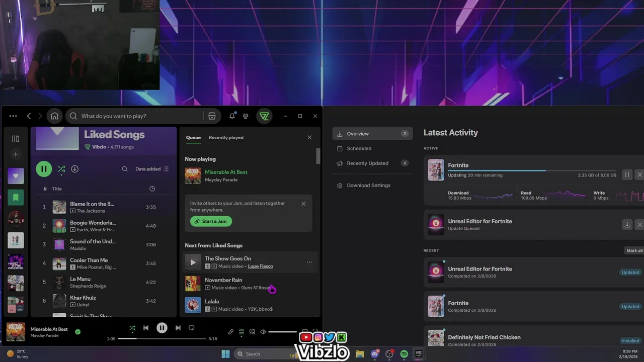Click green check beside Miserable At Best

(77, 332)
